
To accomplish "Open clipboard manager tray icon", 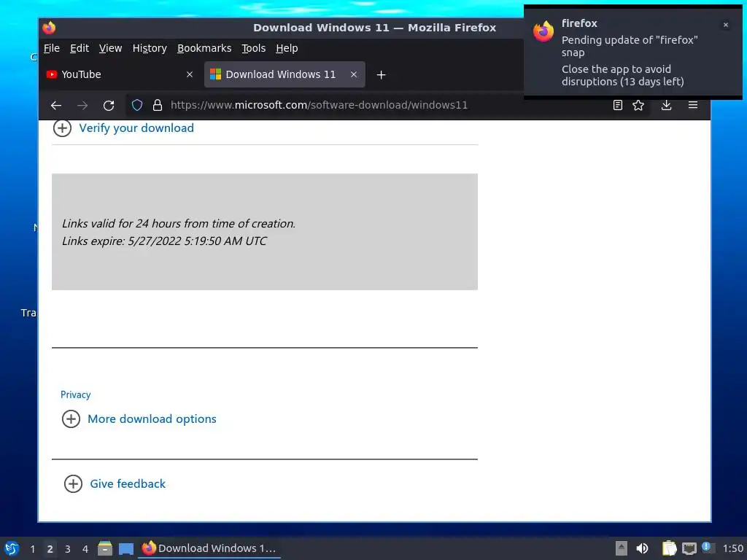I will 670,548.
